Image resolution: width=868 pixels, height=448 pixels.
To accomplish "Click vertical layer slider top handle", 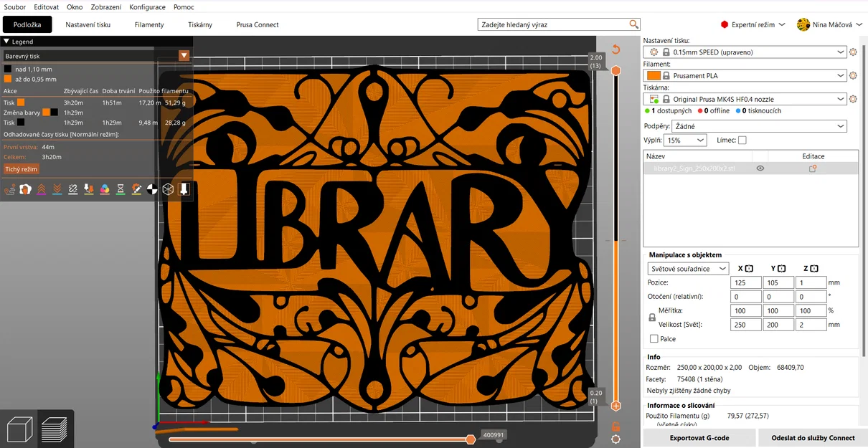I will click(x=615, y=70).
